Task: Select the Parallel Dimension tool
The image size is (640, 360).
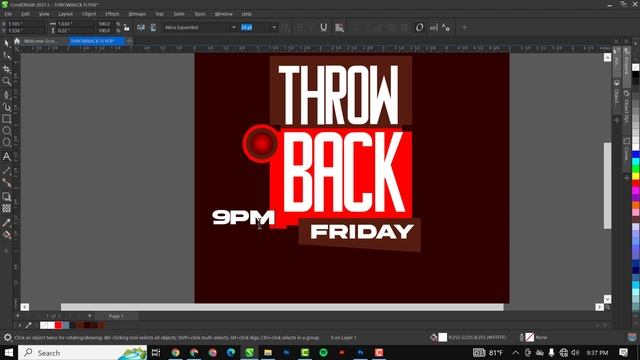Action: pos(7,170)
